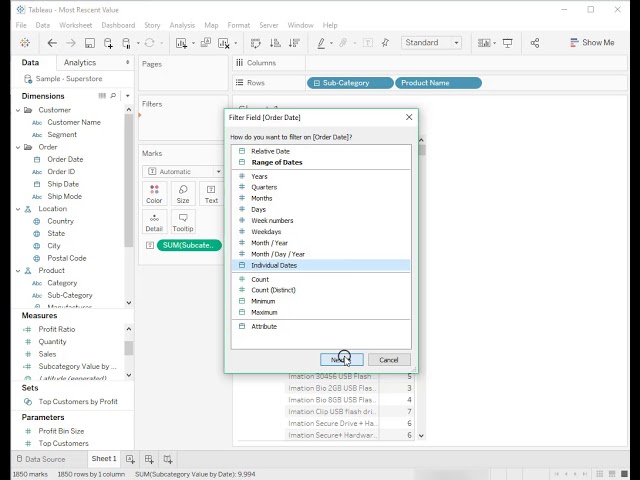Click Cancel in the Filter Field dialog
The width and height of the screenshot is (640, 480).
(389, 360)
